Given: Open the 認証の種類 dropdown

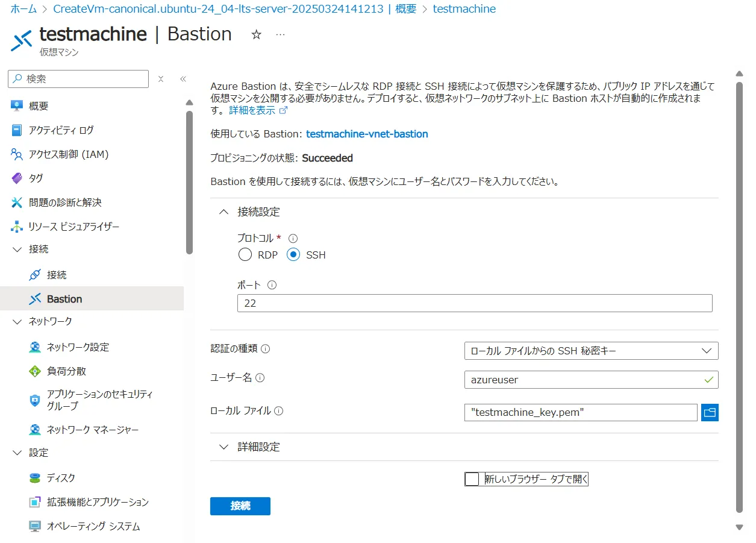Looking at the screenshot, I should (591, 351).
